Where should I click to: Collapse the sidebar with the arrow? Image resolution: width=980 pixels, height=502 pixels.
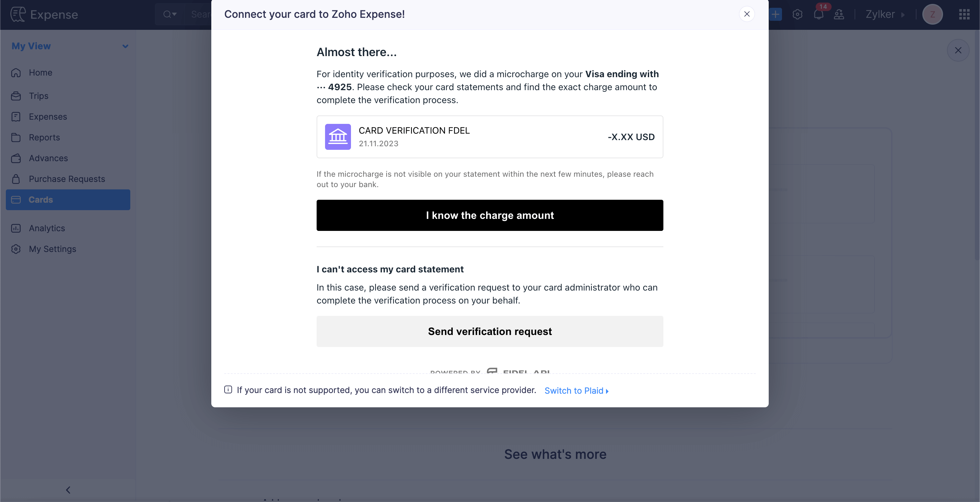[68, 490]
